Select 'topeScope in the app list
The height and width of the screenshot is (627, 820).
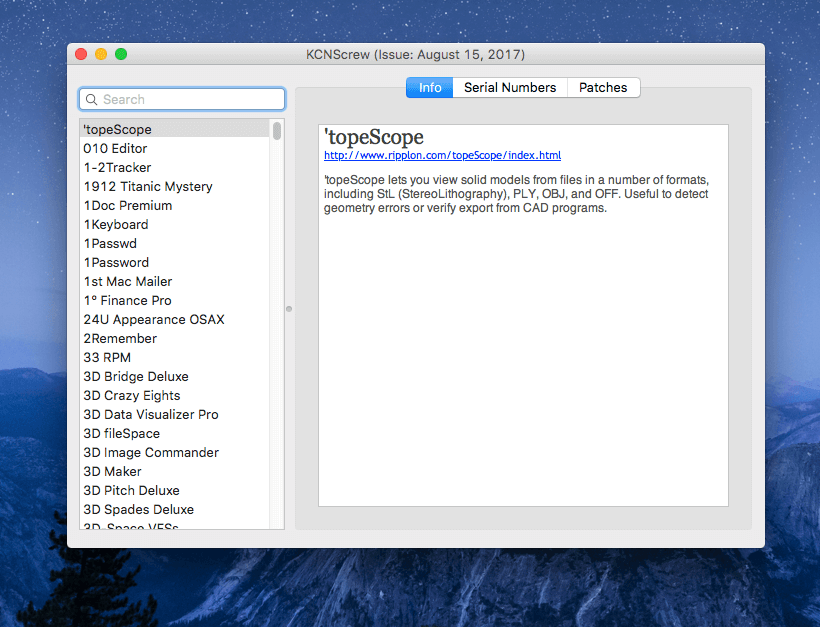175,129
